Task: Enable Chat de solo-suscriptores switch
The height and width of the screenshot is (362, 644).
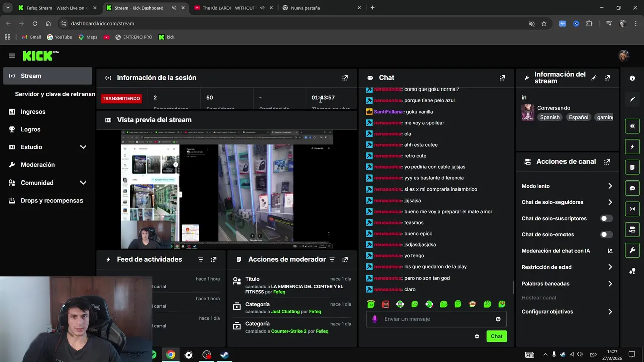Action: 606,219
